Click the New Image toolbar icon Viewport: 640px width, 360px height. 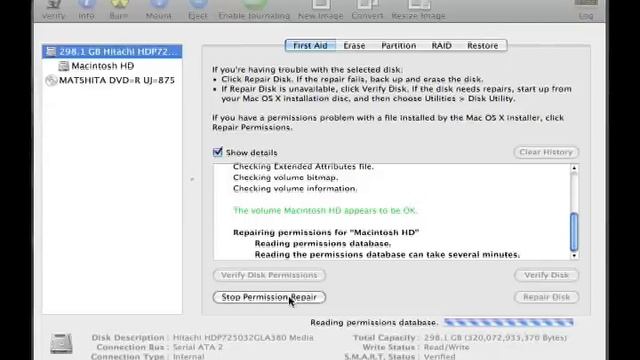point(321,5)
